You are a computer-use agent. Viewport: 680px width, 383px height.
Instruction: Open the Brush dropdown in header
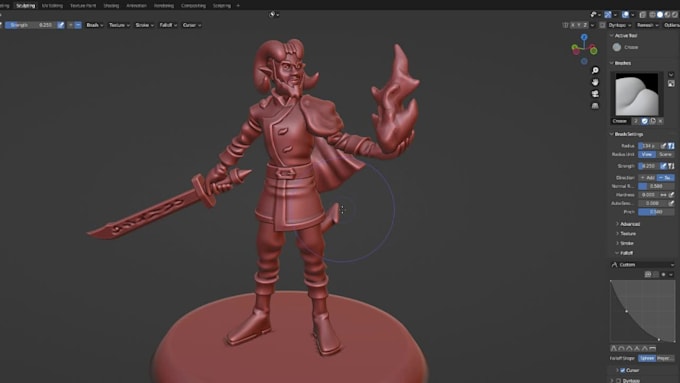[x=95, y=25]
